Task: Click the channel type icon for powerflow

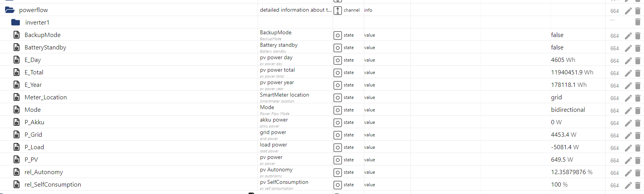Action: click(337, 11)
